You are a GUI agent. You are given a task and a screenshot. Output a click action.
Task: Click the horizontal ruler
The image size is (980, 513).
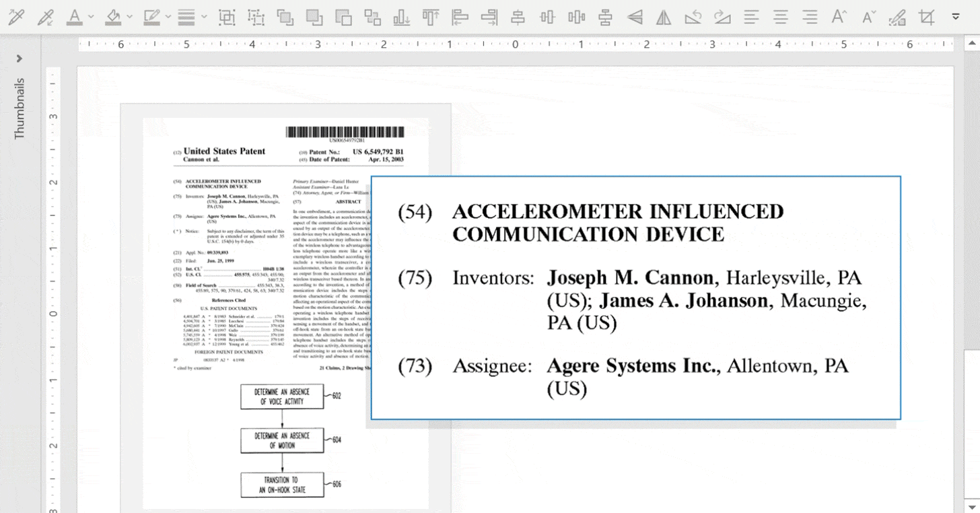click(516, 44)
